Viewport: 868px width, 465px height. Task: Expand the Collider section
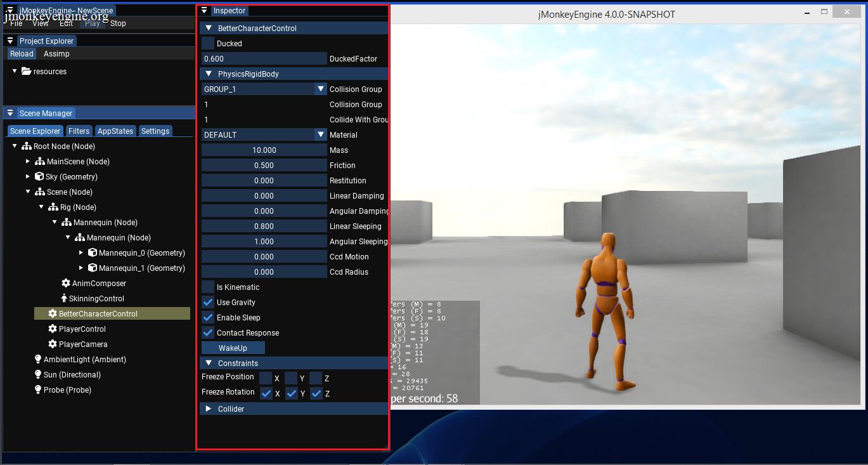coord(209,409)
